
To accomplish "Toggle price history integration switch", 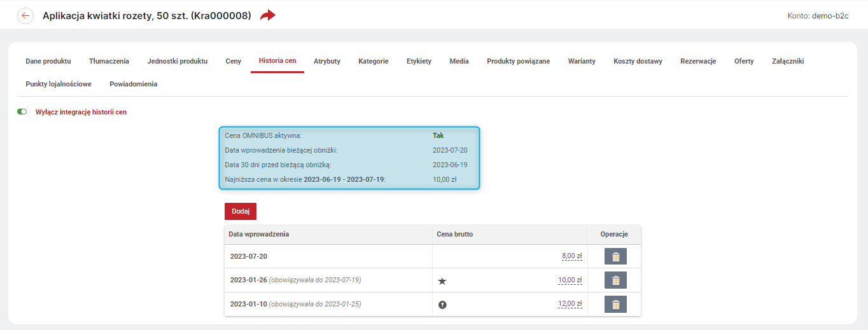I will tap(22, 112).
